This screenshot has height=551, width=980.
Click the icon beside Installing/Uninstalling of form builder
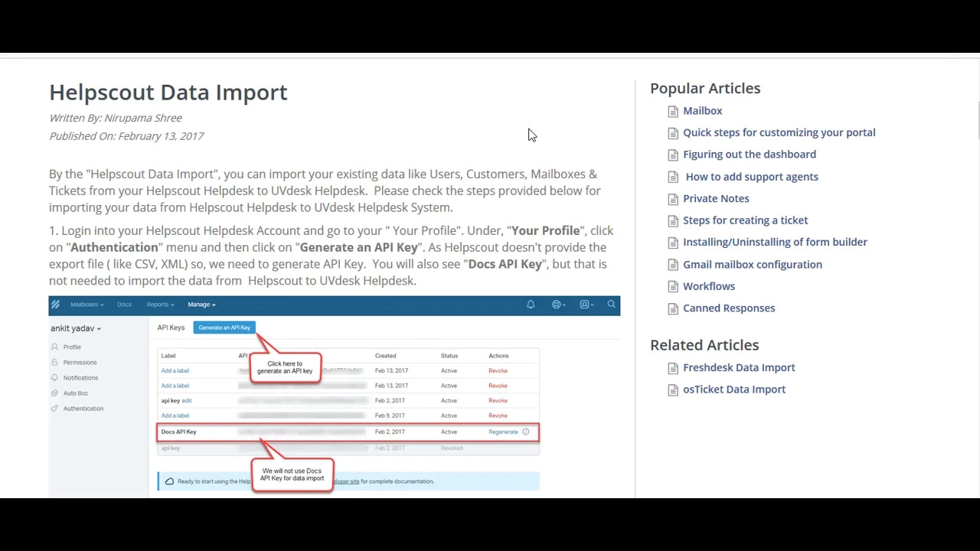point(673,243)
